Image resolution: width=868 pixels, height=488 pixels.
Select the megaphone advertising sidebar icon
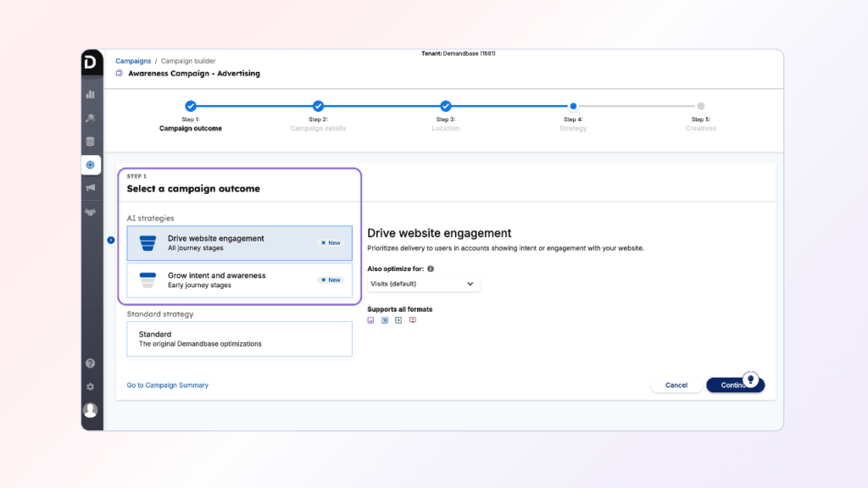(91, 188)
